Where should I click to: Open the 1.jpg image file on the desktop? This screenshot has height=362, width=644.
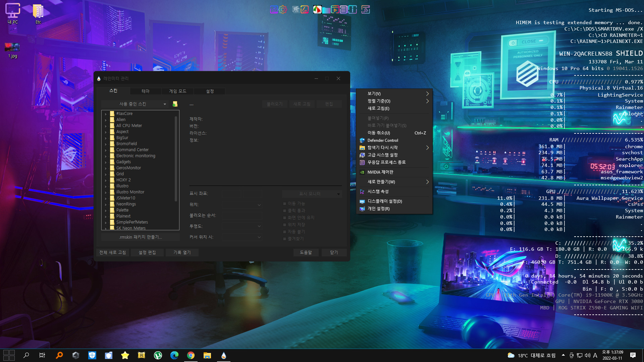[x=12, y=50]
